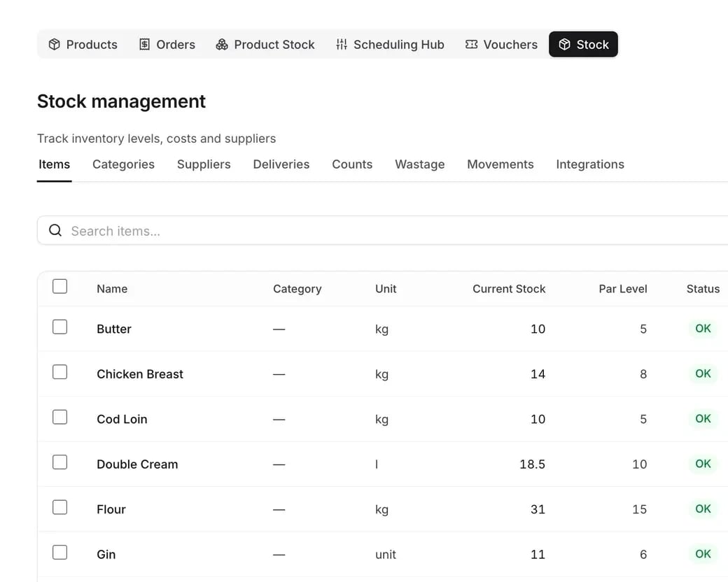
Task: Click the Stock package icon
Action: 565,44
